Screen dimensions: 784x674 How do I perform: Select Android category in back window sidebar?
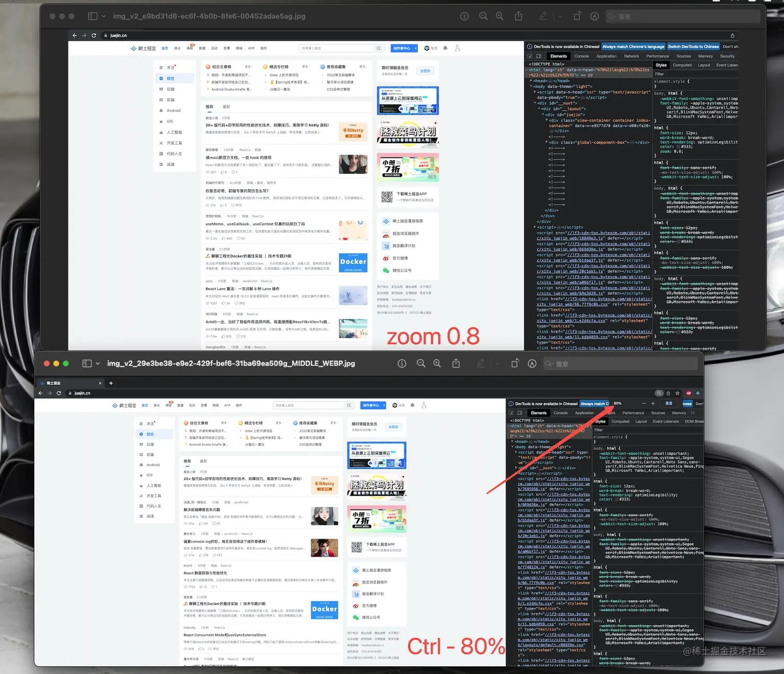click(174, 110)
